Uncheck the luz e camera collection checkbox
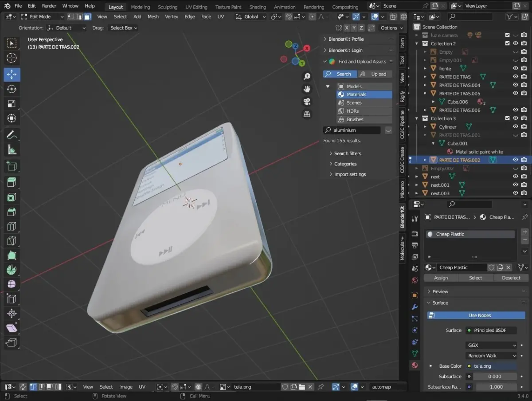The height and width of the screenshot is (401, 532). 507,35
